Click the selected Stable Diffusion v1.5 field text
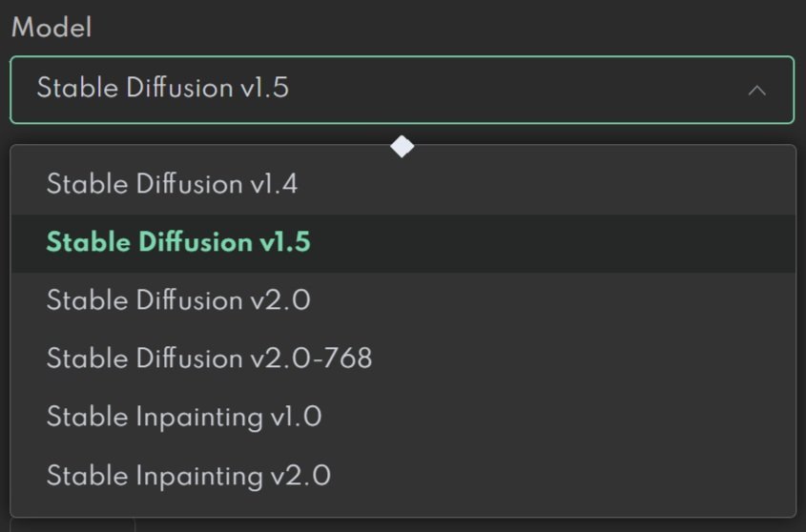This screenshot has height=532, width=806. [x=163, y=88]
